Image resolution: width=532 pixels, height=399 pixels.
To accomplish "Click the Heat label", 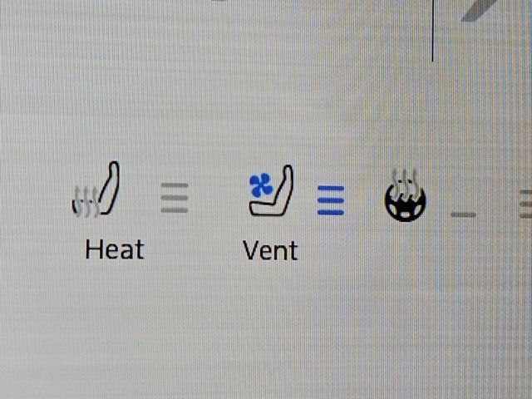I will coord(115,249).
